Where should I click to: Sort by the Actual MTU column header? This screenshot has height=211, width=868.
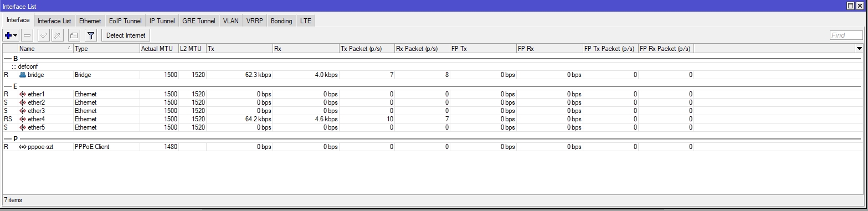159,49
